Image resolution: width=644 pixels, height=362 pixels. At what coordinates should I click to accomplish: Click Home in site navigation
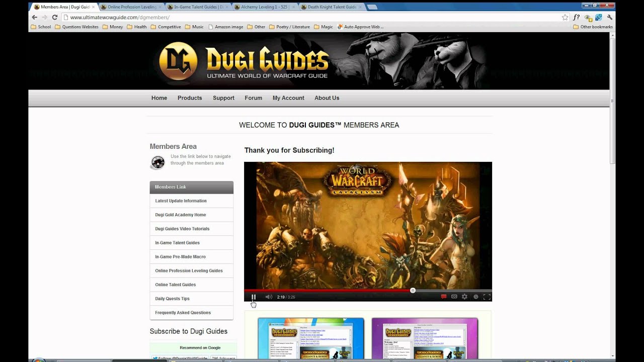pyautogui.click(x=159, y=98)
